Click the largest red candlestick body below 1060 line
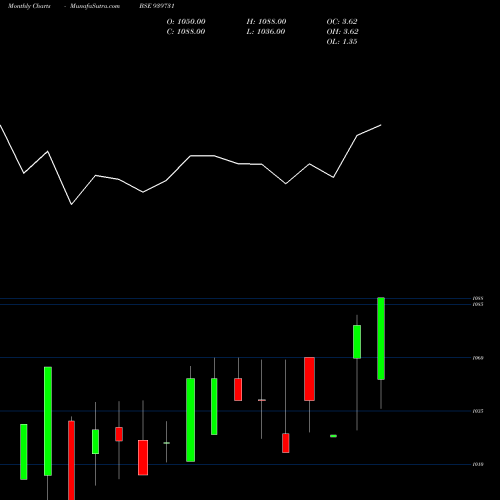This screenshot has height=500, width=500. (309, 379)
